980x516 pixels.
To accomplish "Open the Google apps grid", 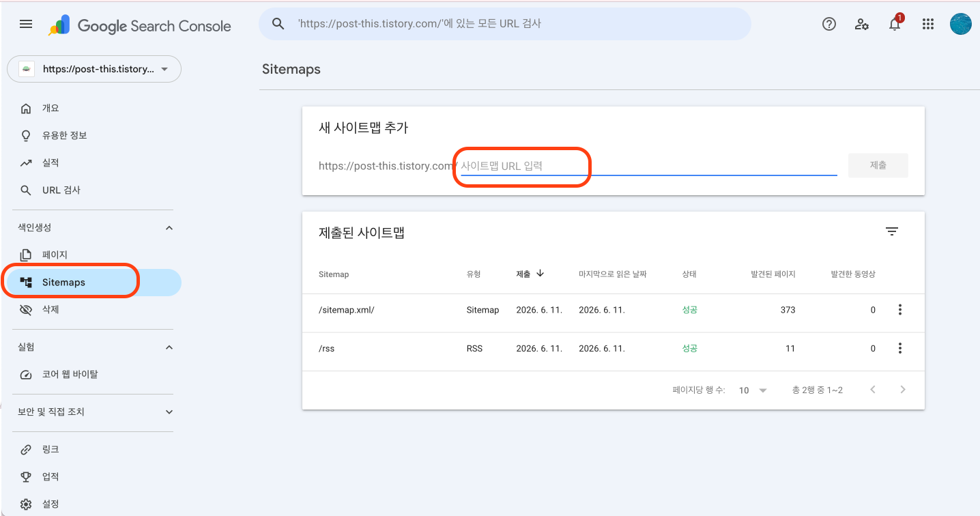I will (927, 24).
